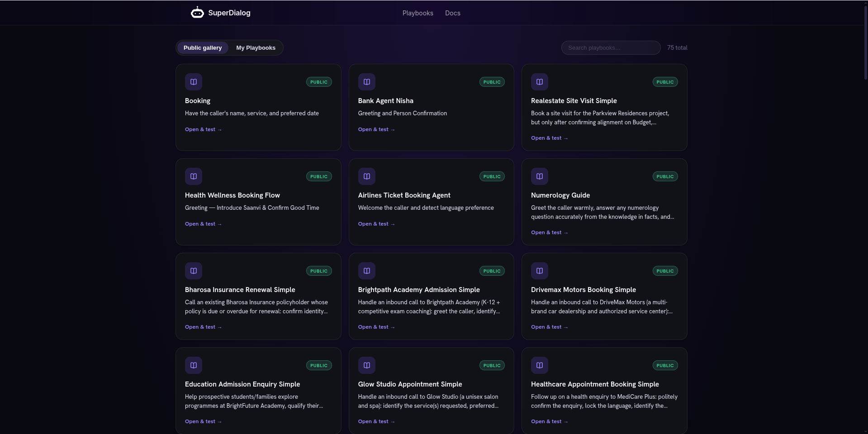868x434 pixels.
Task: Click the Bharosa Insurance Renewal Simple title
Action: [x=240, y=290]
